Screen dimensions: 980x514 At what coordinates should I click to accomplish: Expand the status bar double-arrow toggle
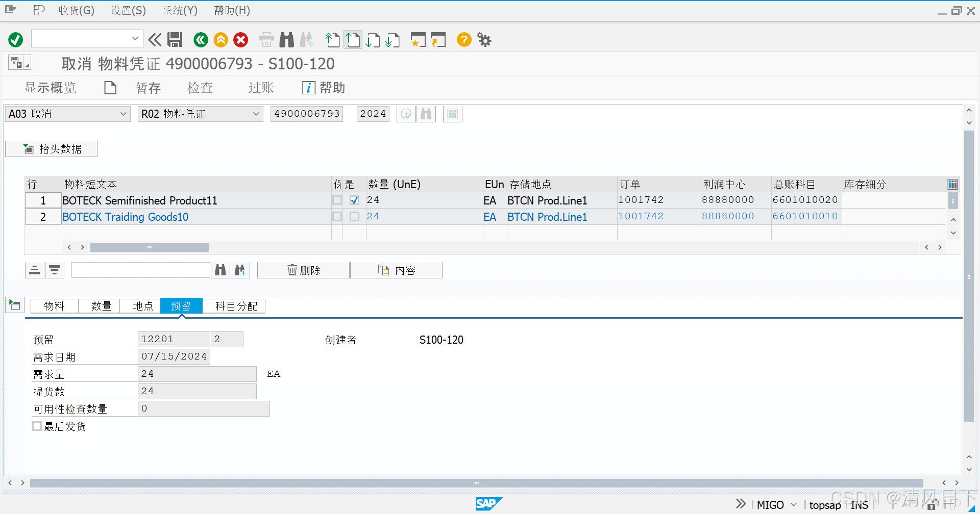[x=741, y=504]
